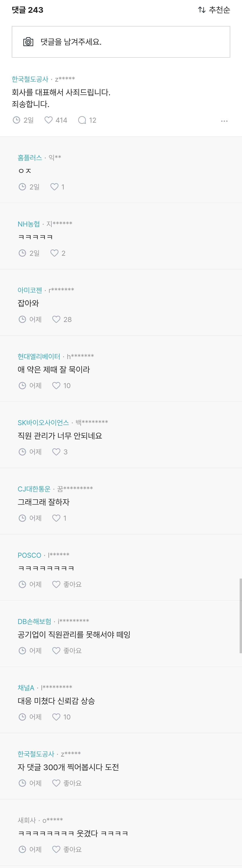Viewport: 242px width, 868px height.
Task: Click the clock icon on CJ대한통운 comment
Action: point(22,518)
